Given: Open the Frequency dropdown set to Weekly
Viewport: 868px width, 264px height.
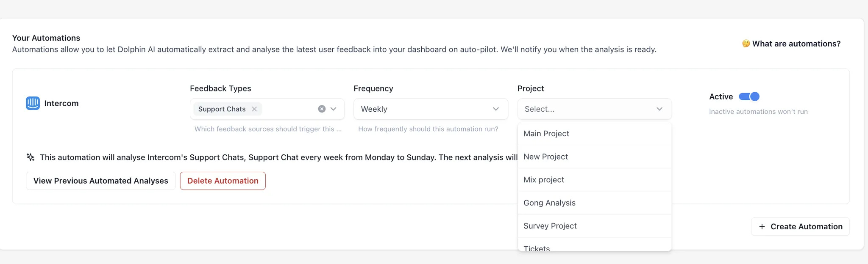Looking at the screenshot, I should point(430,109).
